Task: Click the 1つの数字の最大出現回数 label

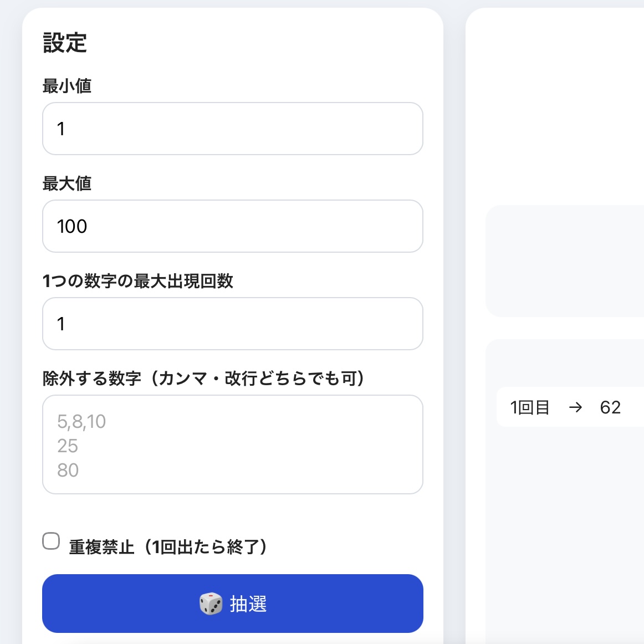Action: [x=138, y=282]
